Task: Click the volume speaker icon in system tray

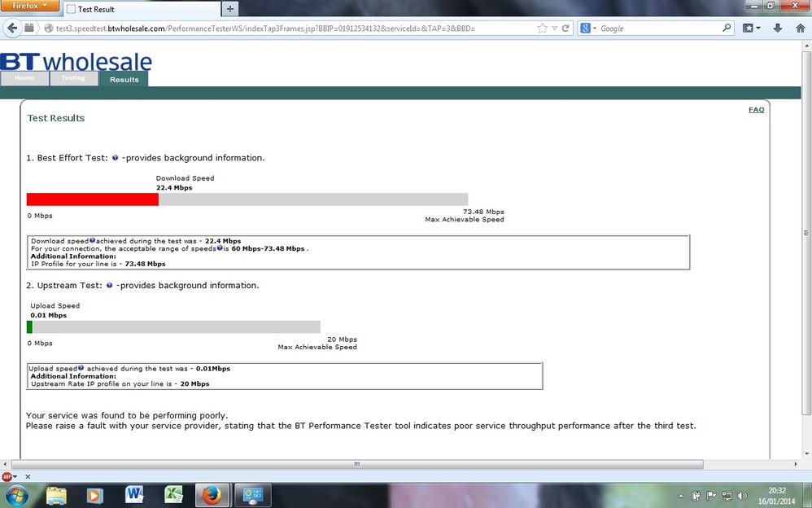Action: coord(742,496)
